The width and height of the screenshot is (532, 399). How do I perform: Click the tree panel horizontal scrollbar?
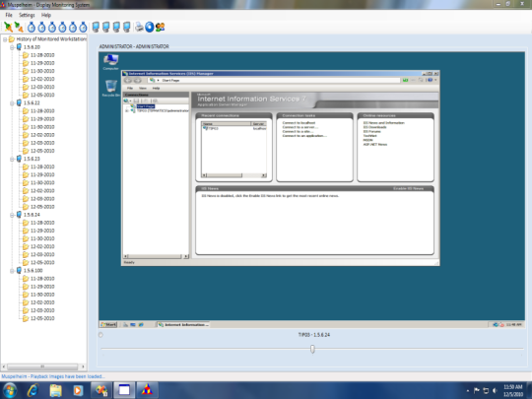click(42, 366)
